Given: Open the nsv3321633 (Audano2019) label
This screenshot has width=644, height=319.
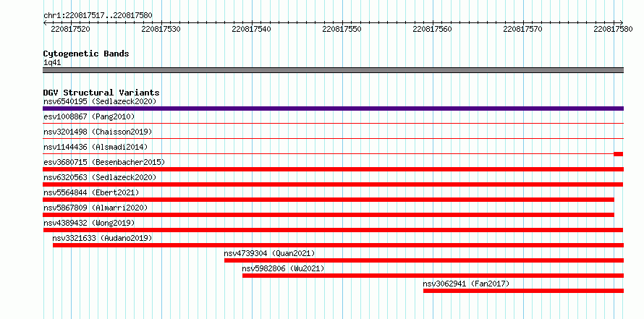Looking at the screenshot, I should 102,238.
